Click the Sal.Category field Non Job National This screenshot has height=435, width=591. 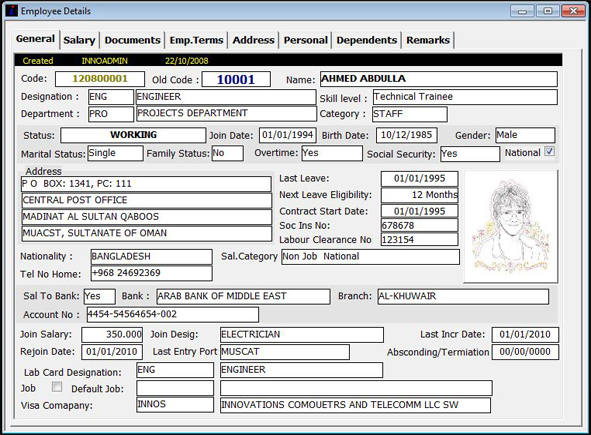(x=371, y=257)
